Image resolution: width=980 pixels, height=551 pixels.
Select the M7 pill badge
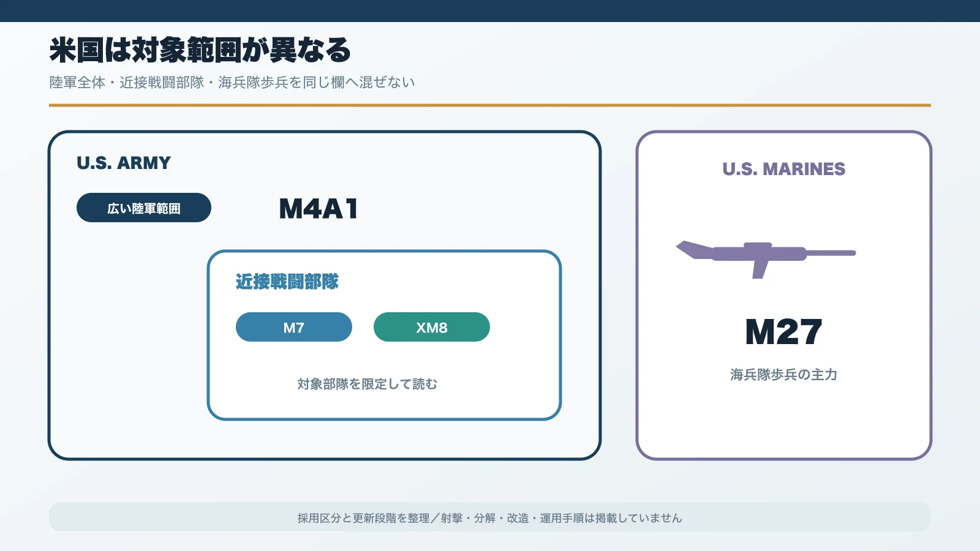point(294,327)
